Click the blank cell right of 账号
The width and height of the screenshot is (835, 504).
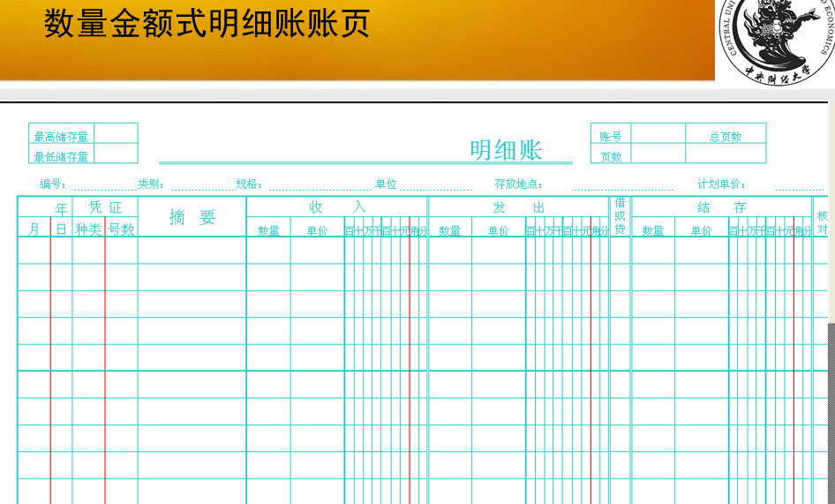point(658,133)
